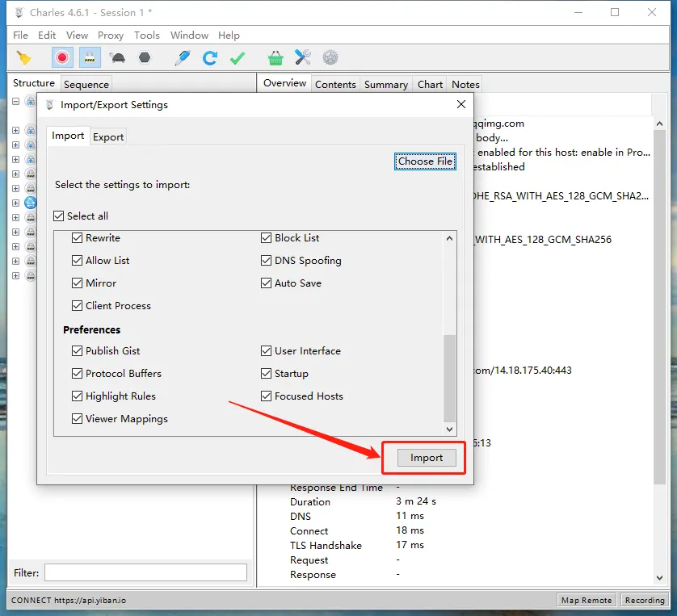Click the Overview panel scroll down arrow
This screenshot has height=616, width=677.
pos(659,577)
